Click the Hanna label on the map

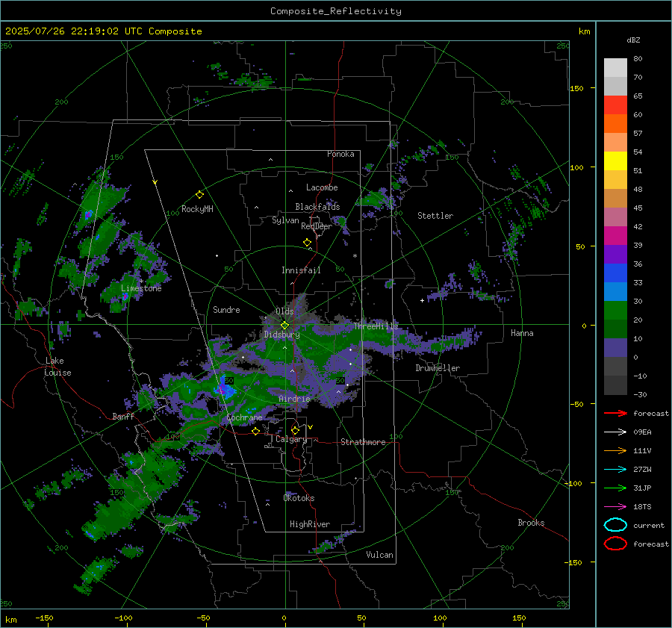(522, 333)
